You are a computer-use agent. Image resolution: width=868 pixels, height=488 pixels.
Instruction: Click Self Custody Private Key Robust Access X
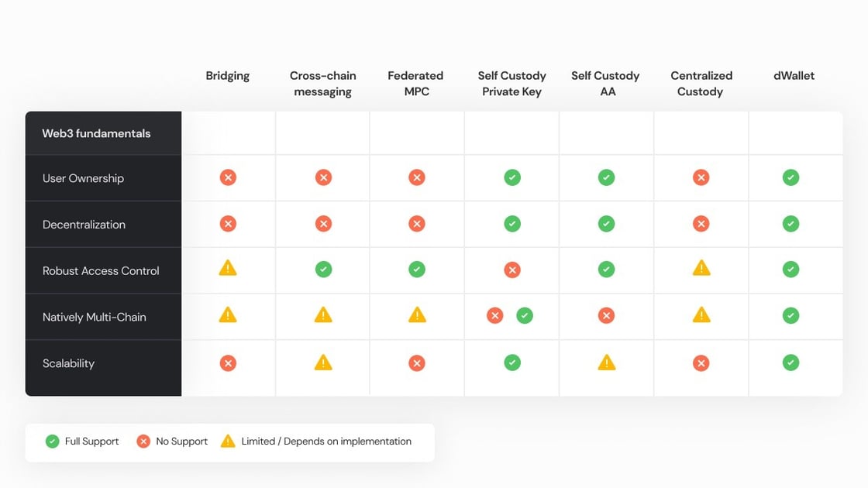pyautogui.click(x=512, y=270)
